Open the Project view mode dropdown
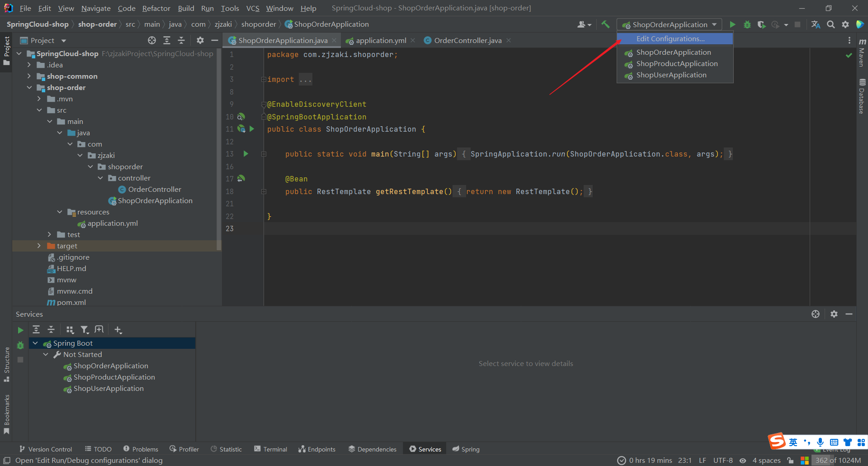This screenshot has width=868, height=466. tap(64, 40)
